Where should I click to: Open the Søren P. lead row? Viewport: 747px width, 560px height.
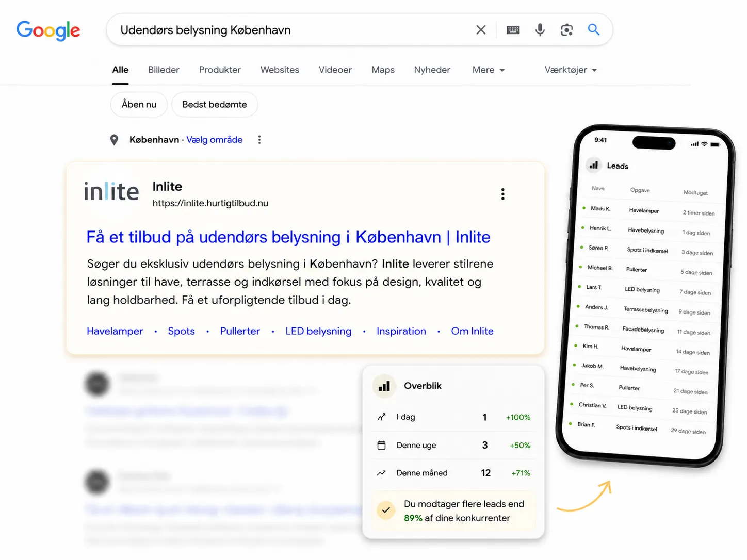pos(646,250)
